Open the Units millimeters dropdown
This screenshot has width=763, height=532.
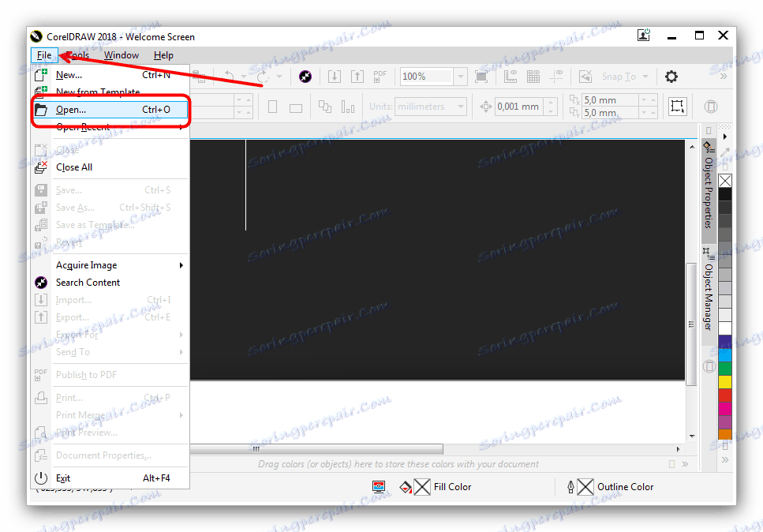[460, 107]
